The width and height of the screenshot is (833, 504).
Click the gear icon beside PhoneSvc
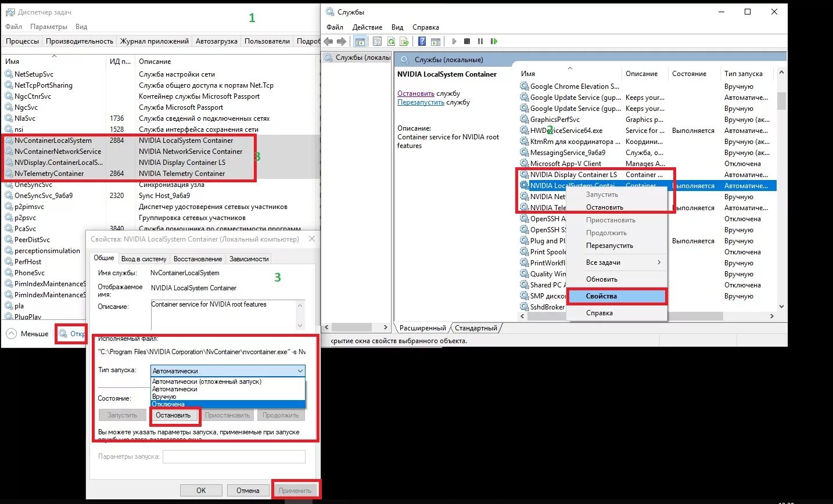(x=9, y=273)
